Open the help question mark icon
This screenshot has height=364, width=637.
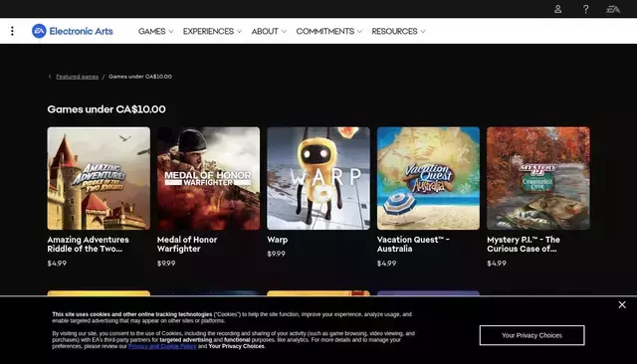[585, 9]
